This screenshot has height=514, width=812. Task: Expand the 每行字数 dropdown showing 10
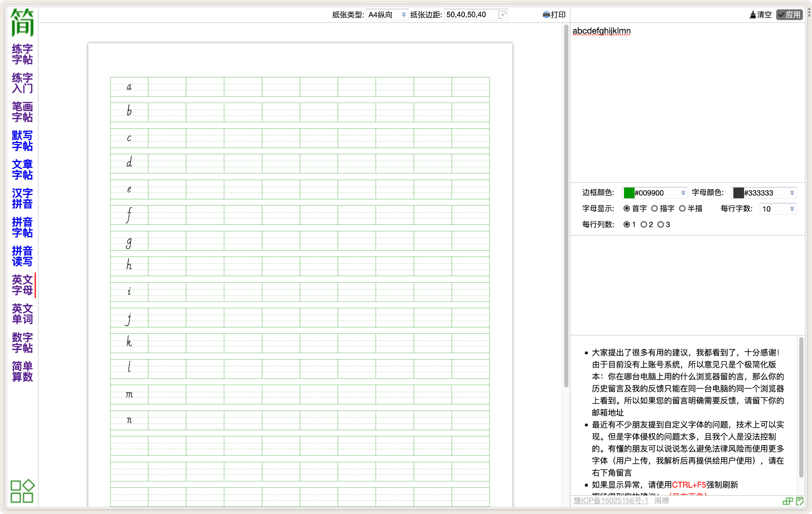click(777, 209)
